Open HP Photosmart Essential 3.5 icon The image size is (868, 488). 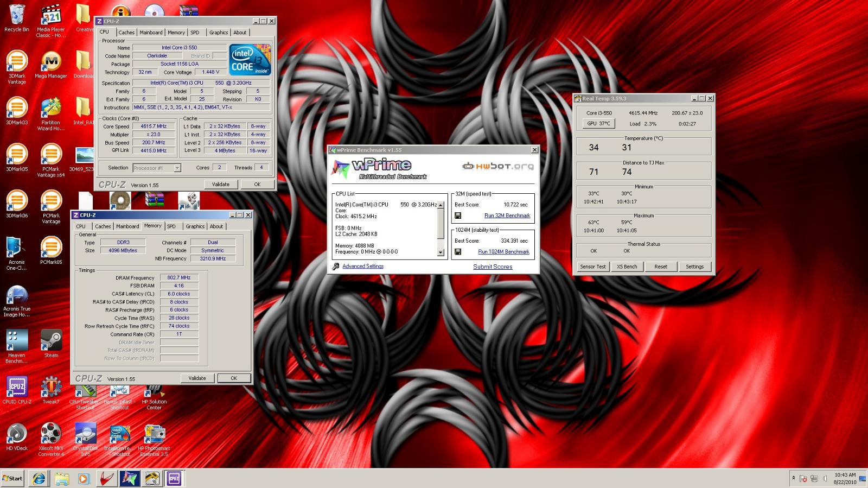pos(154,439)
